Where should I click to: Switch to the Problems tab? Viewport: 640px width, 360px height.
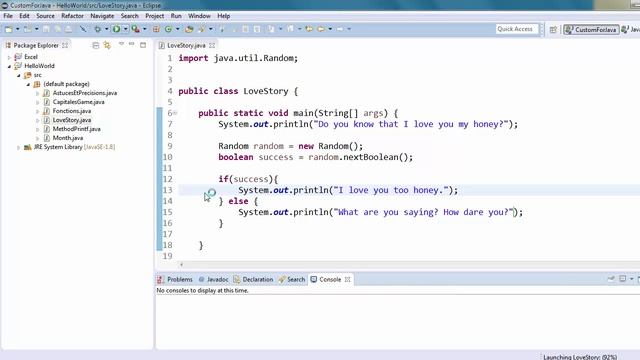[x=175, y=280]
